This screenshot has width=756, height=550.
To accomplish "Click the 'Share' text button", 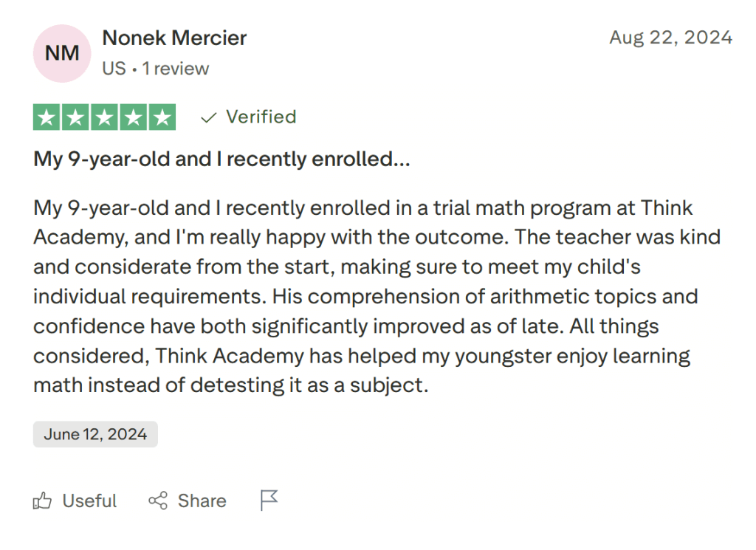I will [x=201, y=501].
